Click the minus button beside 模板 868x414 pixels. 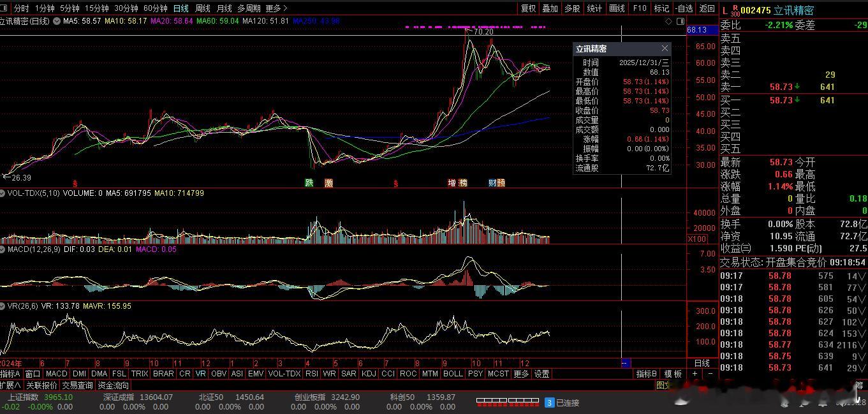[710, 374]
